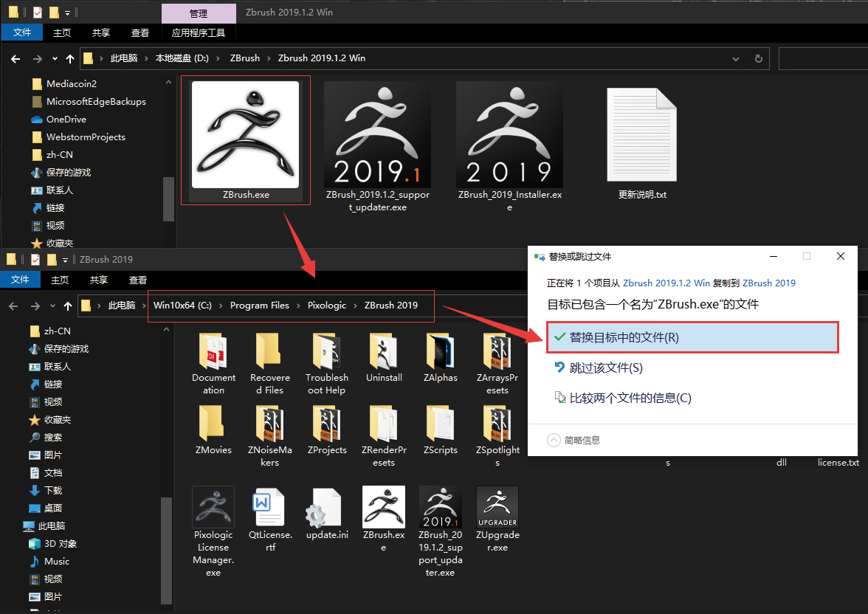Open address bar history dropdown in upper window
868x614 pixels.
[736, 58]
